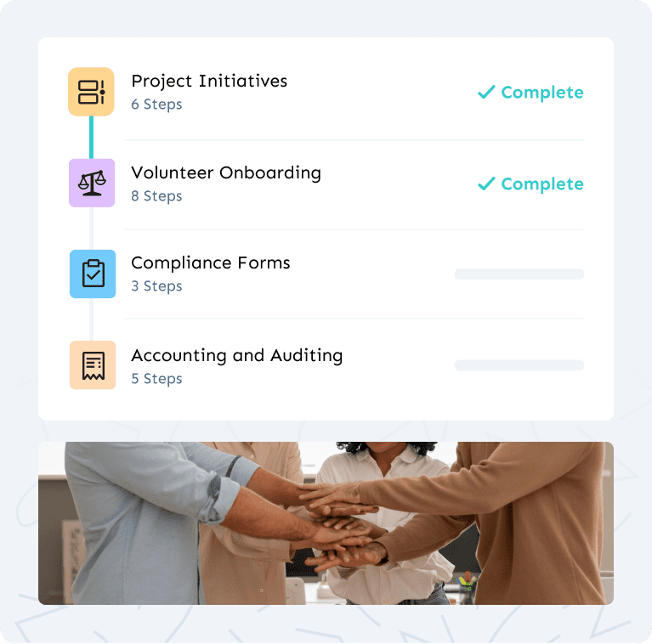Viewport: 652px width, 644px height.
Task: Click the teal timeline connector line
Action: click(91, 137)
